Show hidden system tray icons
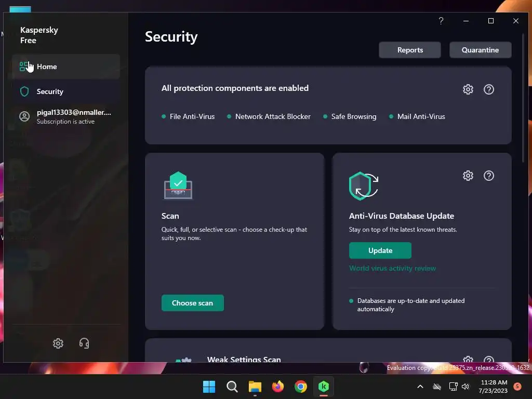 click(x=420, y=387)
